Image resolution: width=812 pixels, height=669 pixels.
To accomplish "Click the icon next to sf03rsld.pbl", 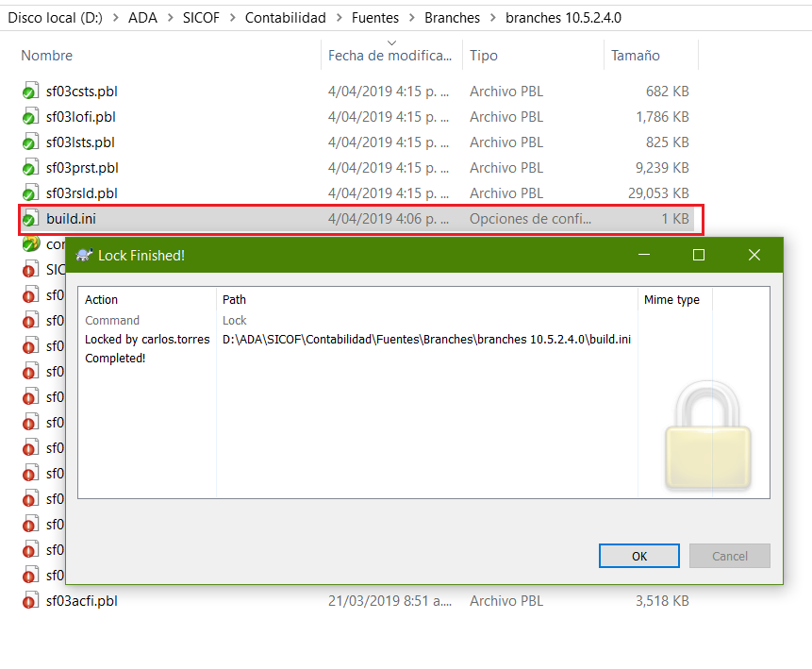I will [29, 194].
